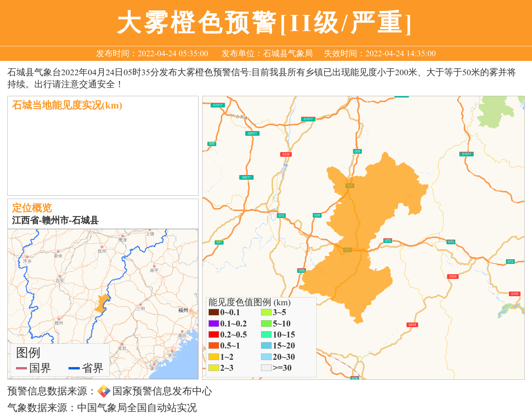Click the G356 red road shield
532x418 pixels.
click(x=514, y=294)
